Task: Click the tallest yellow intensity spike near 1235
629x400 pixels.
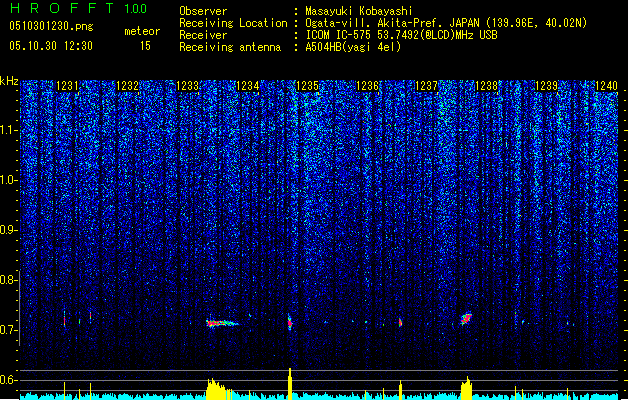Action: coord(290,384)
